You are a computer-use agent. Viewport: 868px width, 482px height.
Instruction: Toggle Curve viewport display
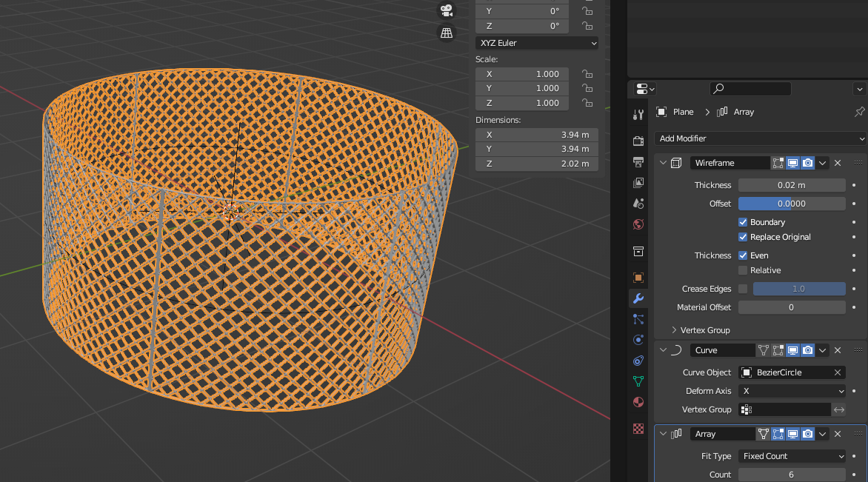792,350
